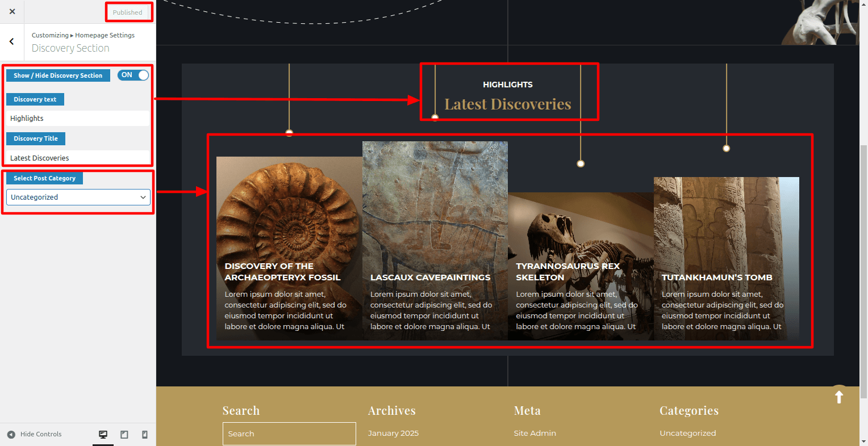Click the Discovery text input field

78,118
